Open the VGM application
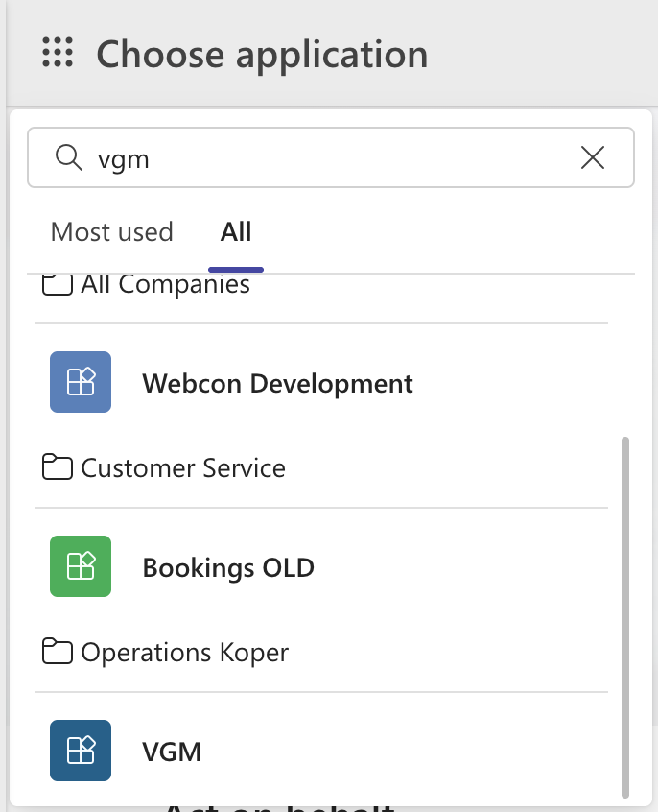This screenshot has width=658, height=812. point(173,752)
